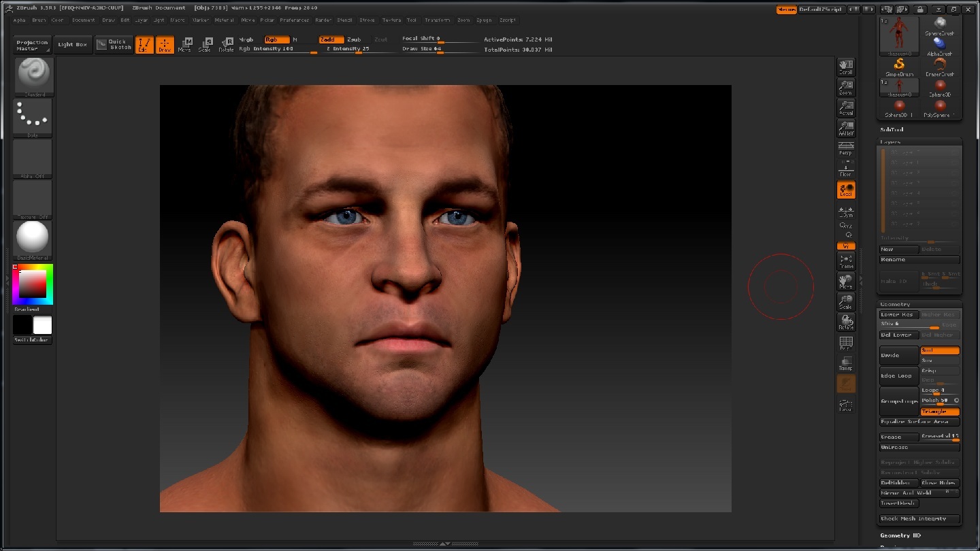Click the Scroll canvas icon
The height and width of the screenshot is (551, 980).
(846, 67)
